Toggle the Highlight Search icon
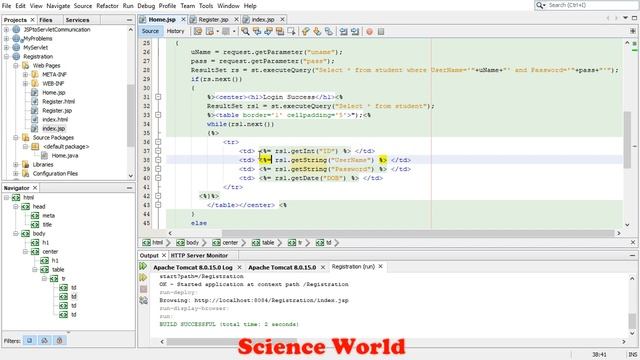640x360 pixels. pyautogui.click(x=280, y=31)
